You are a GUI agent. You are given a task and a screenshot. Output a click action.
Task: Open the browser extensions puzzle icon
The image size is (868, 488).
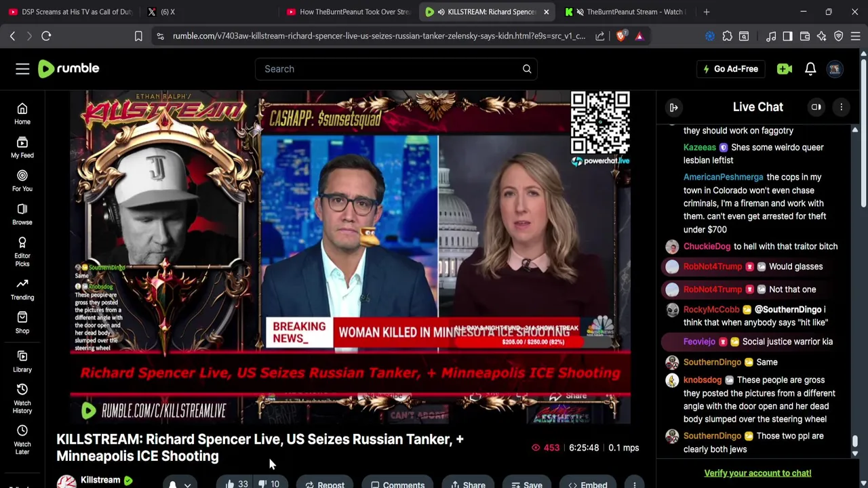[x=728, y=36]
